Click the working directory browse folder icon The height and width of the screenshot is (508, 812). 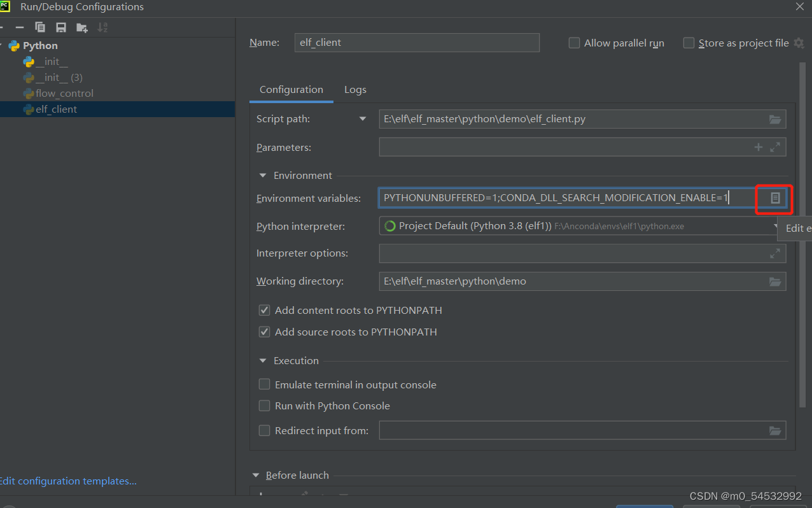click(774, 281)
